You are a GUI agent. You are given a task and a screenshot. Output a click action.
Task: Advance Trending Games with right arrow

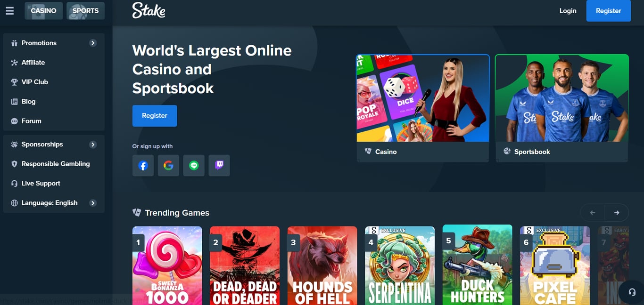tap(617, 212)
